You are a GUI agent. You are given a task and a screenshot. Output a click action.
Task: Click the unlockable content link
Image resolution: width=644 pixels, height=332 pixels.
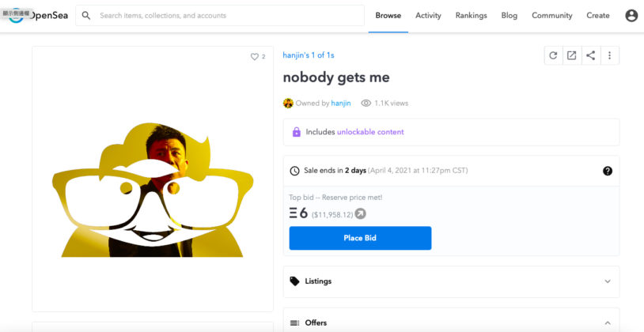point(370,132)
